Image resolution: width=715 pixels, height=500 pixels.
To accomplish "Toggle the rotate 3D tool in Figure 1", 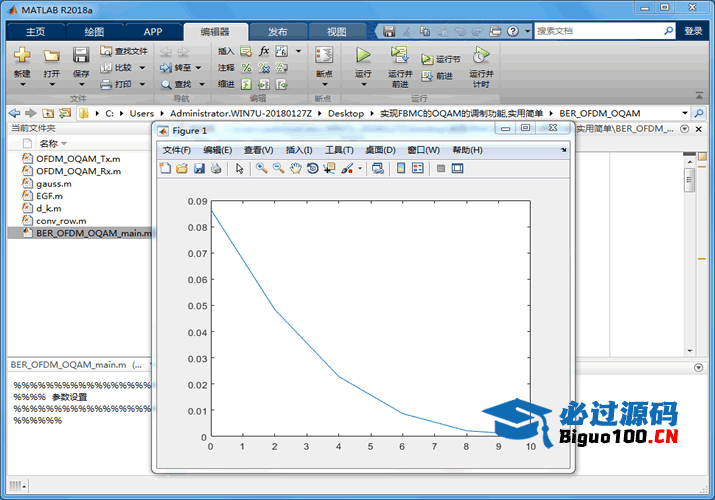I will point(312,168).
